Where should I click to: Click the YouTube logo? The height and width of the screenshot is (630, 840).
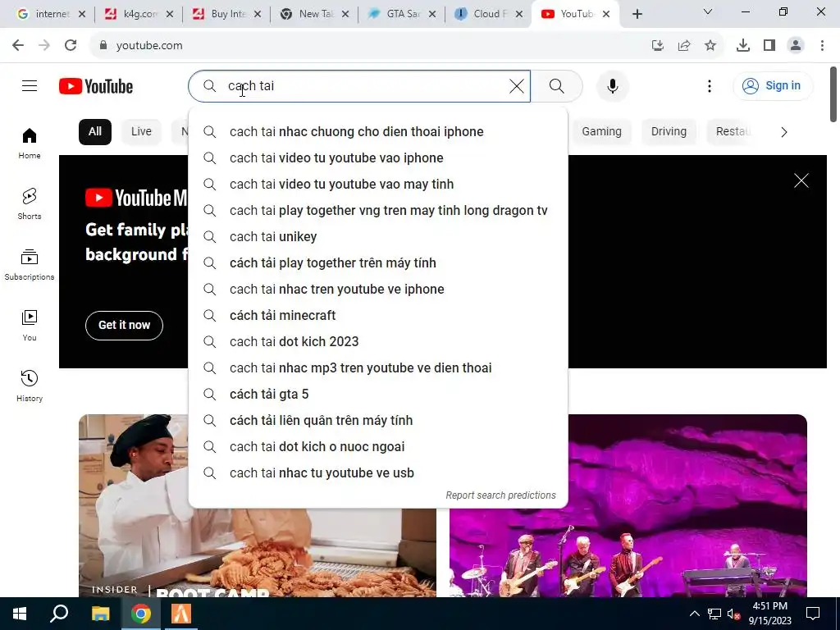(x=96, y=86)
